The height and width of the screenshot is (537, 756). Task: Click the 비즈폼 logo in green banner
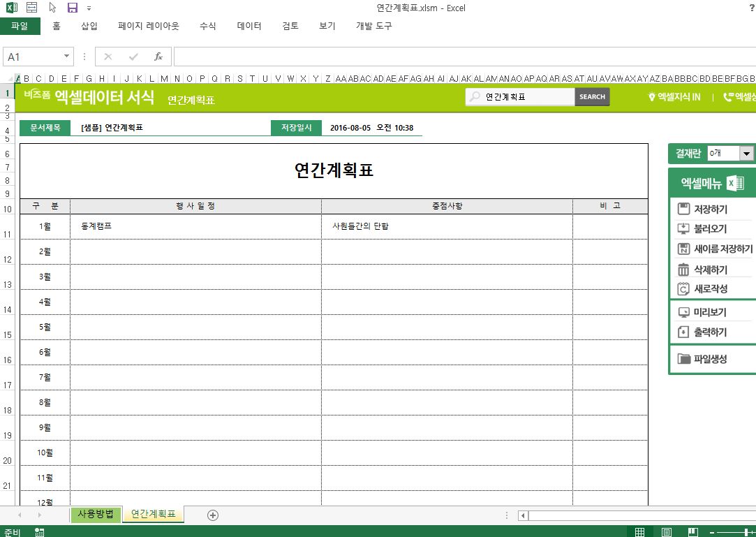(x=37, y=94)
